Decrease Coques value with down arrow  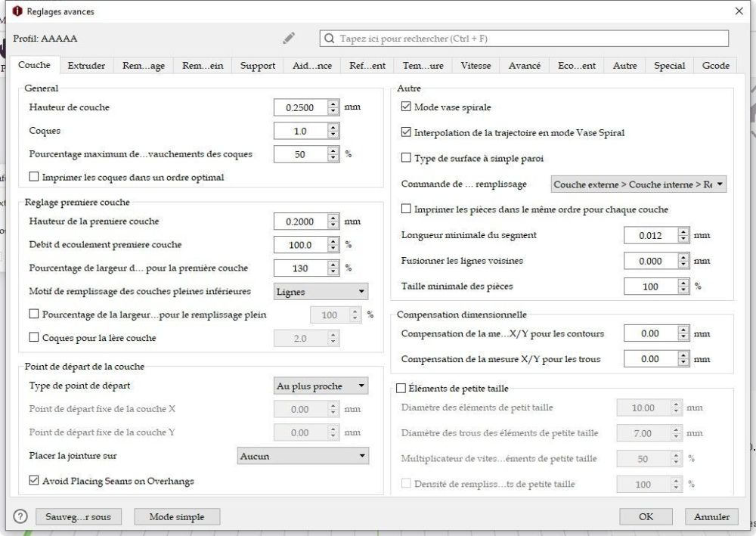click(333, 135)
